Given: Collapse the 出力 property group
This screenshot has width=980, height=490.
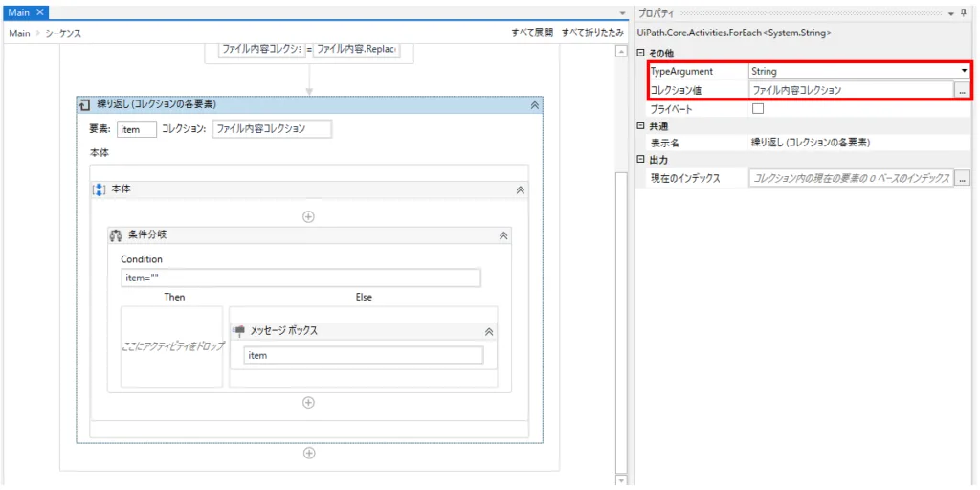Looking at the screenshot, I should (639, 160).
